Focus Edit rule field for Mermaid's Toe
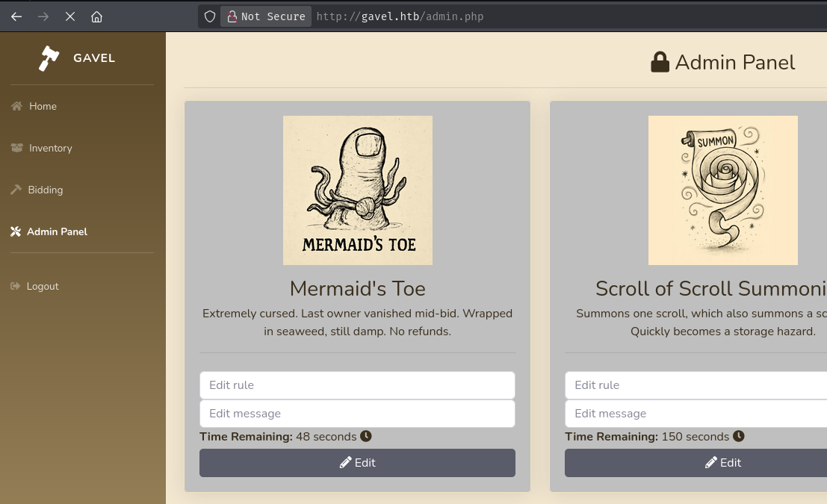The image size is (827, 504). [357, 385]
